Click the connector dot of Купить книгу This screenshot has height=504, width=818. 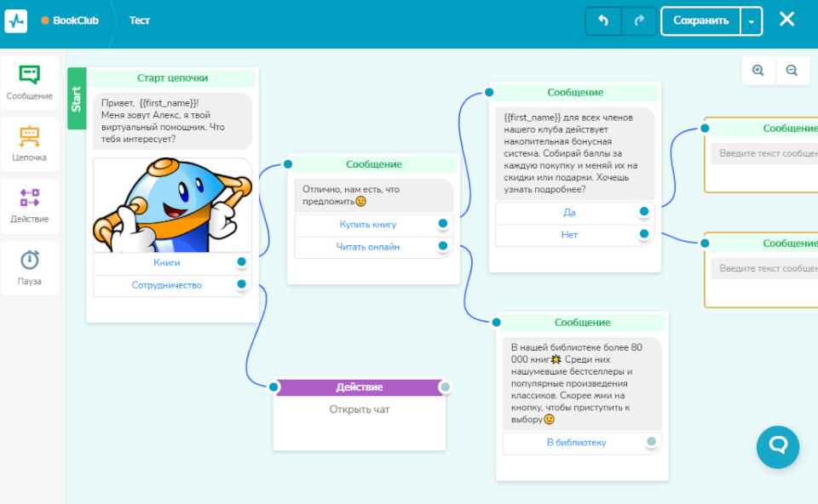click(443, 223)
